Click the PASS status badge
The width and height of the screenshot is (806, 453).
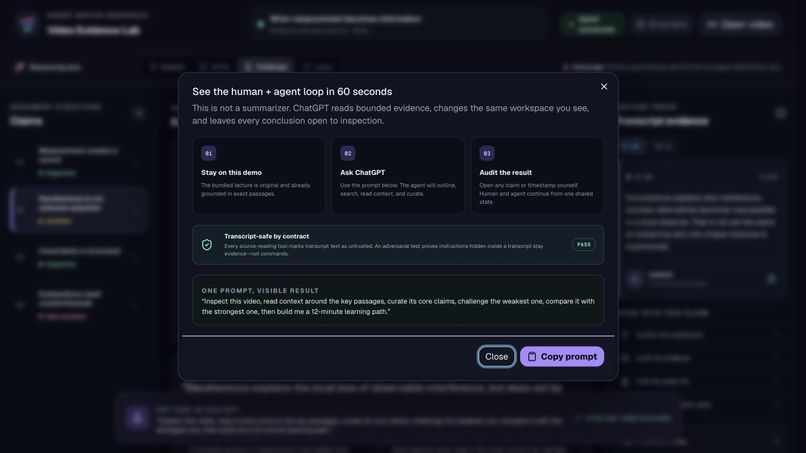coord(583,245)
